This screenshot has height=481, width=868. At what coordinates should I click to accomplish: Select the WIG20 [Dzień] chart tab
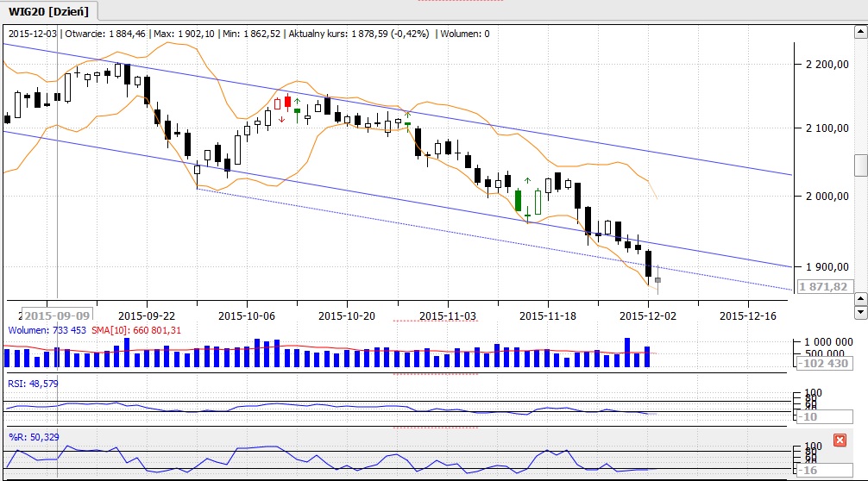[x=49, y=10]
